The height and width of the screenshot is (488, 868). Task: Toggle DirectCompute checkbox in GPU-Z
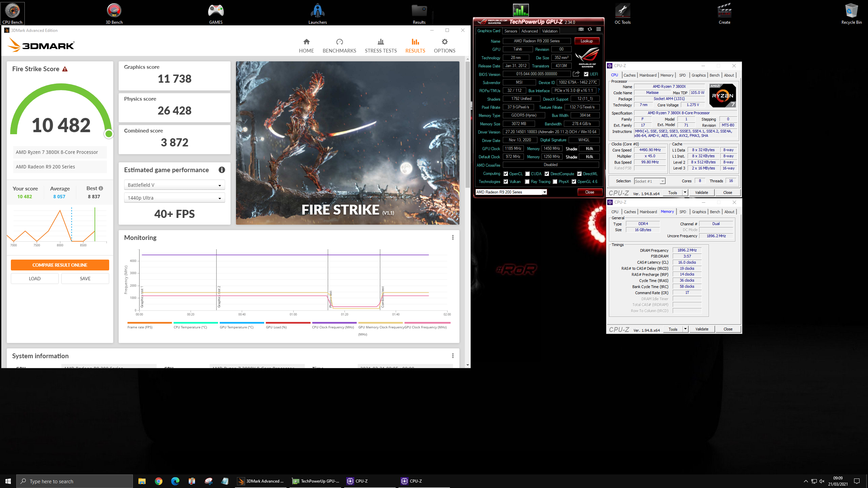coord(547,174)
